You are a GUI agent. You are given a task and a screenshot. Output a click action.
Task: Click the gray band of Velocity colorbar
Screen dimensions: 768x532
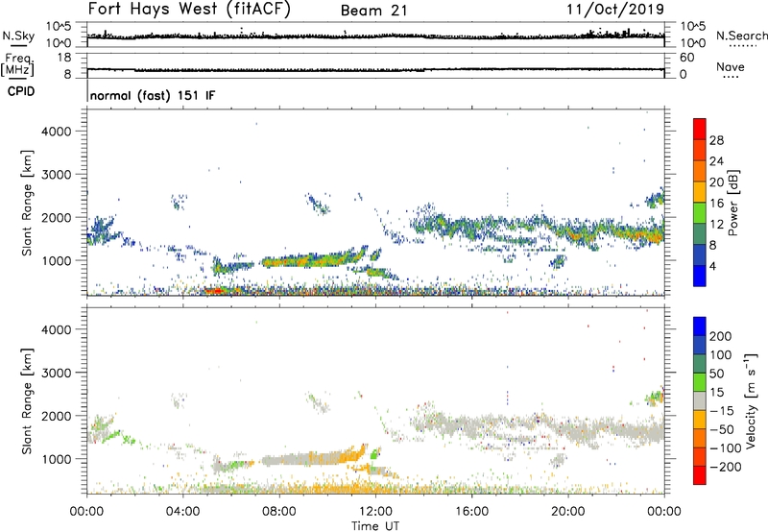click(700, 400)
